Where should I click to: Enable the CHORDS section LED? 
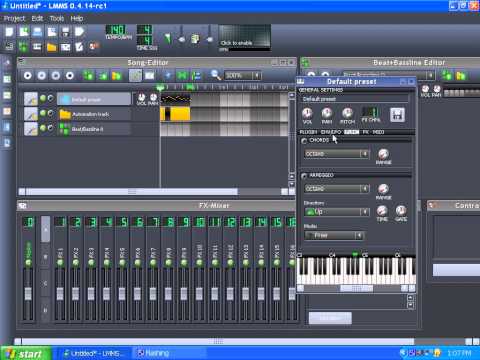304,141
